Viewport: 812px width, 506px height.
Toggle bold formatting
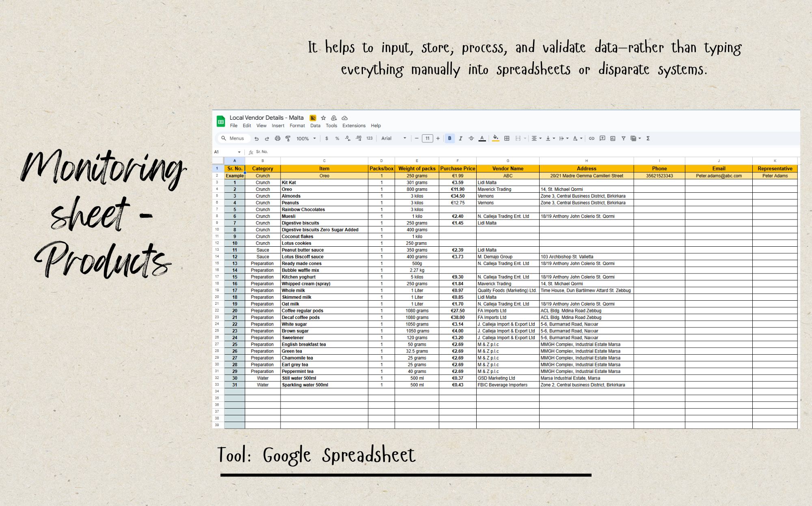pyautogui.click(x=449, y=138)
